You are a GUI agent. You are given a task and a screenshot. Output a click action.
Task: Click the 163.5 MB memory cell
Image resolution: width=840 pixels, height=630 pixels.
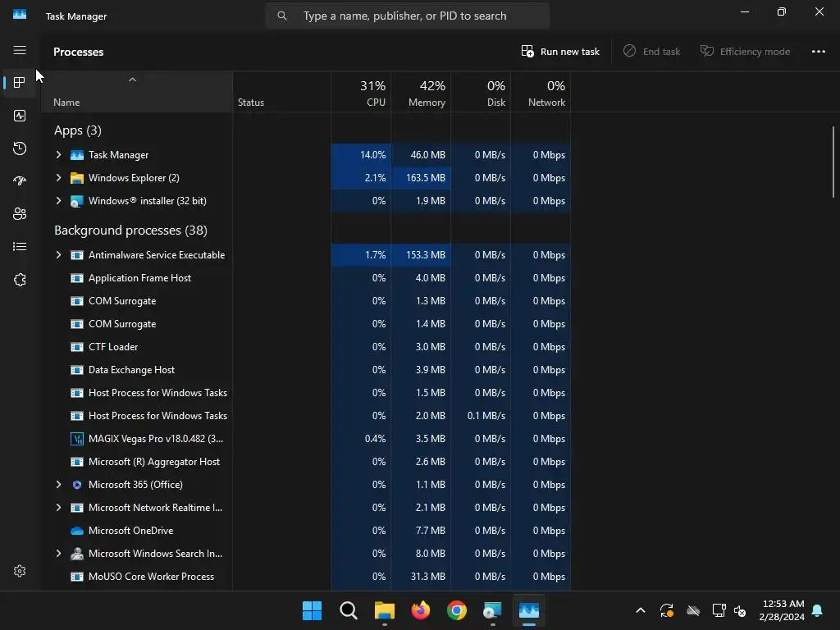pos(421,178)
